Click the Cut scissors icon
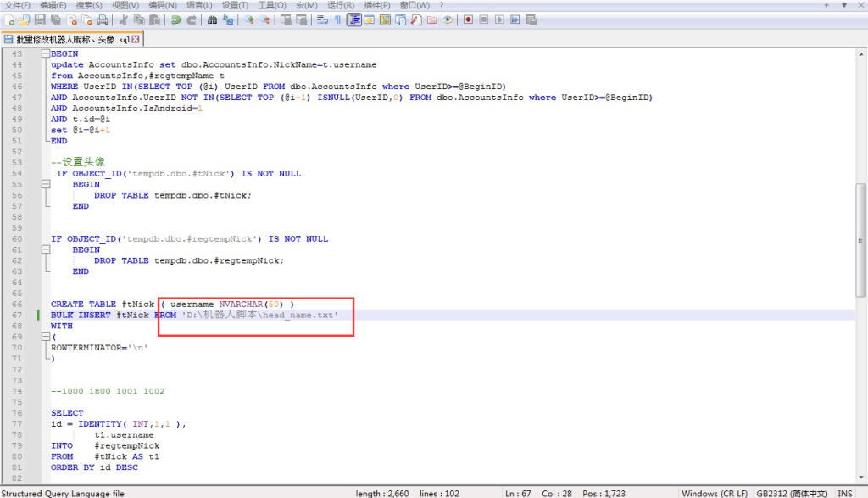The width and height of the screenshot is (868, 498). tap(123, 20)
